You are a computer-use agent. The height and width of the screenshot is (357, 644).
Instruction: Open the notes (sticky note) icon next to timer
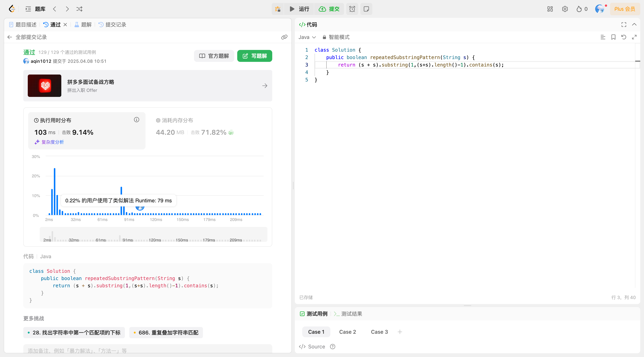click(366, 9)
